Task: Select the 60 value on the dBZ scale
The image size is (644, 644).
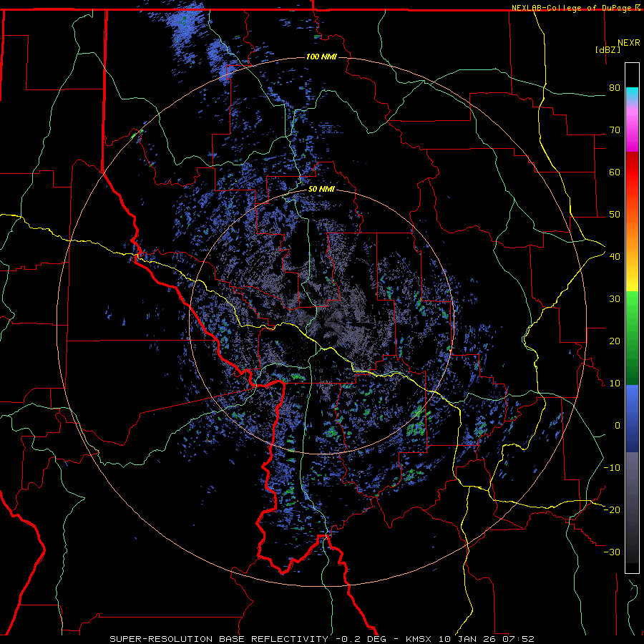Action: point(615,172)
